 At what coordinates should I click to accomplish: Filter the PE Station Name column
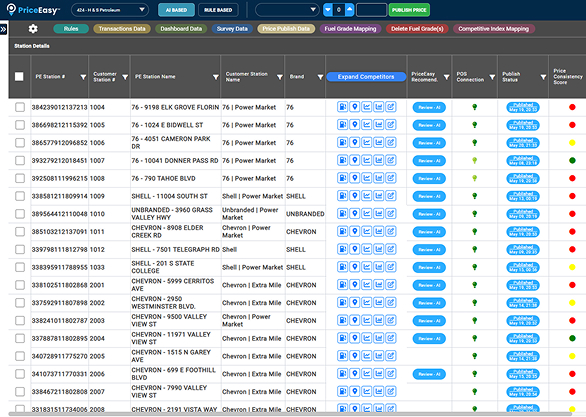click(x=216, y=77)
